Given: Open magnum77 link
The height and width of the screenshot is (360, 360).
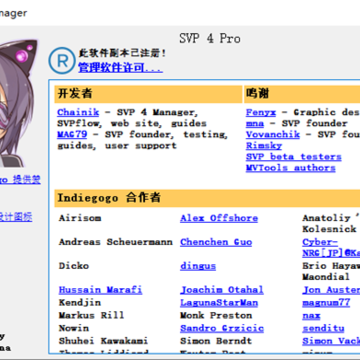Looking at the screenshot, I should pyautogui.click(x=326, y=302).
